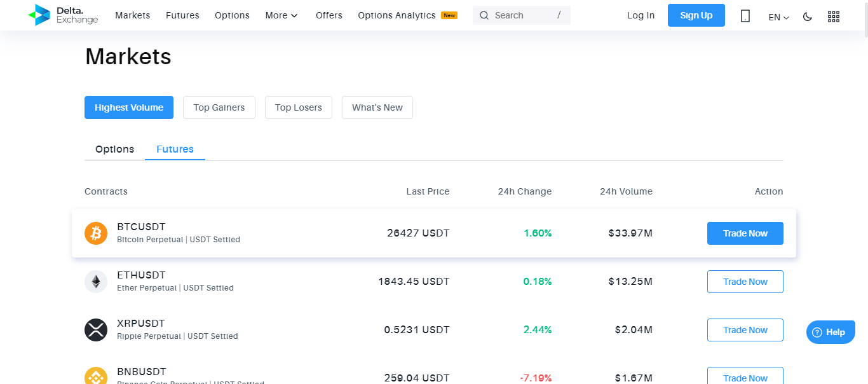Click the Sign Up button

pos(696,15)
